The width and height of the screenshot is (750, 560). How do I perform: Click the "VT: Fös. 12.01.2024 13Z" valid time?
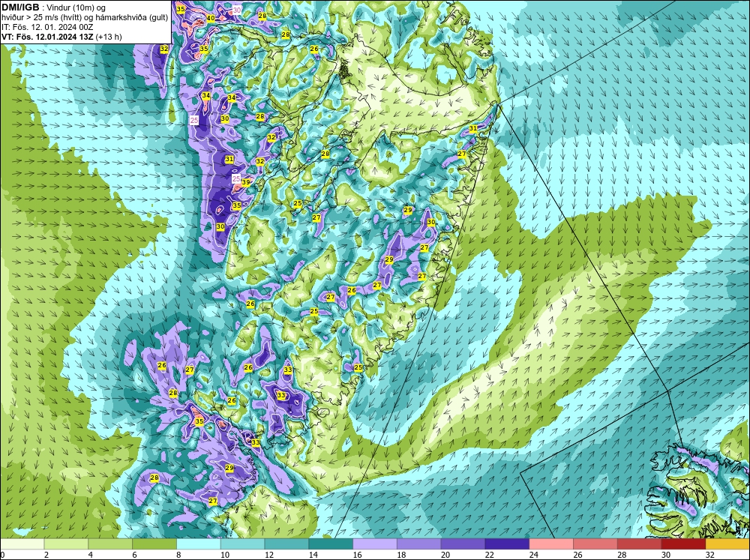click(48, 37)
